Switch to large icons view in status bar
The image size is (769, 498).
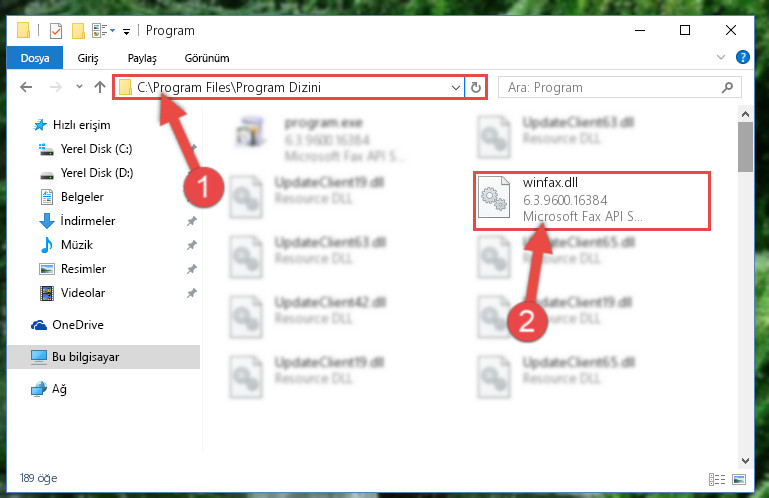(739, 479)
